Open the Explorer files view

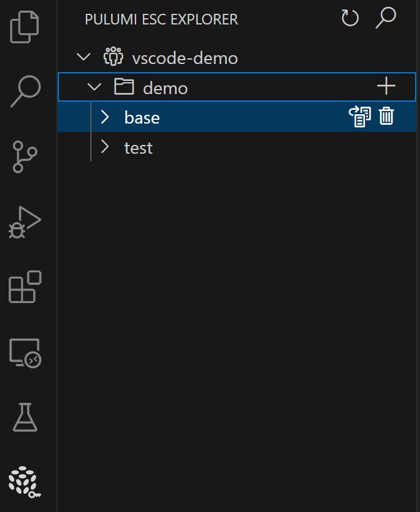(x=25, y=27)
